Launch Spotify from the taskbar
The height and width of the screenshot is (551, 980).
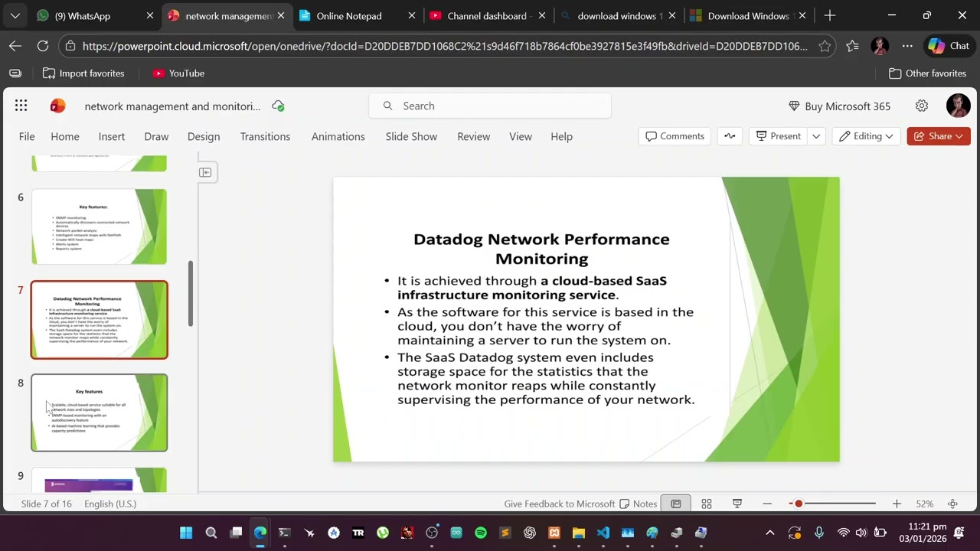[x=481, y=533]
